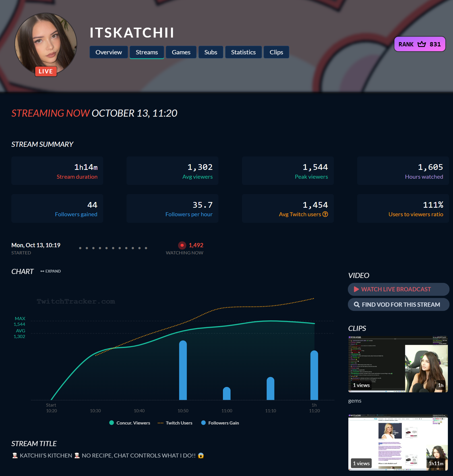Click the 'Followers gained' label

(x=76, y=214)
